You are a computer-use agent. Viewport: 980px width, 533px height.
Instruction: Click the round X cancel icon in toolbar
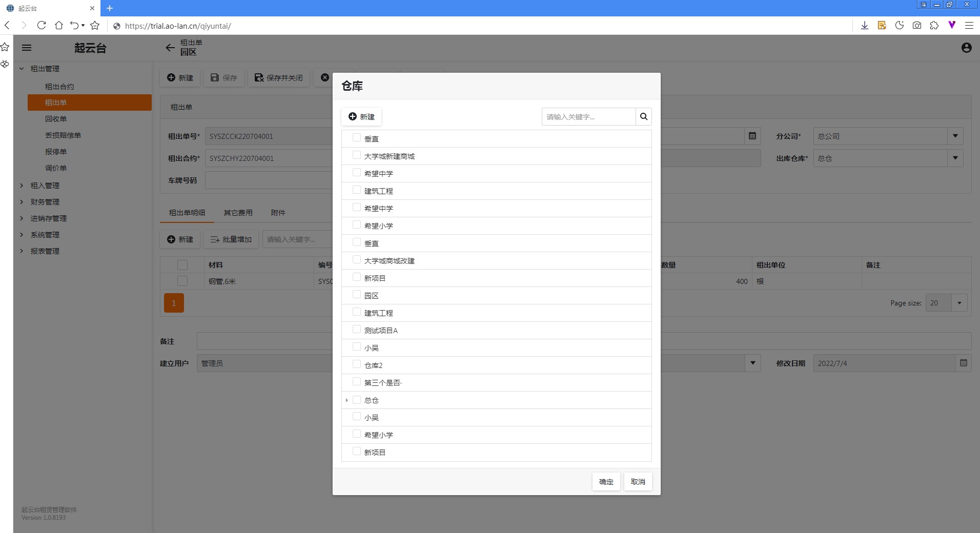pos(325,77)
